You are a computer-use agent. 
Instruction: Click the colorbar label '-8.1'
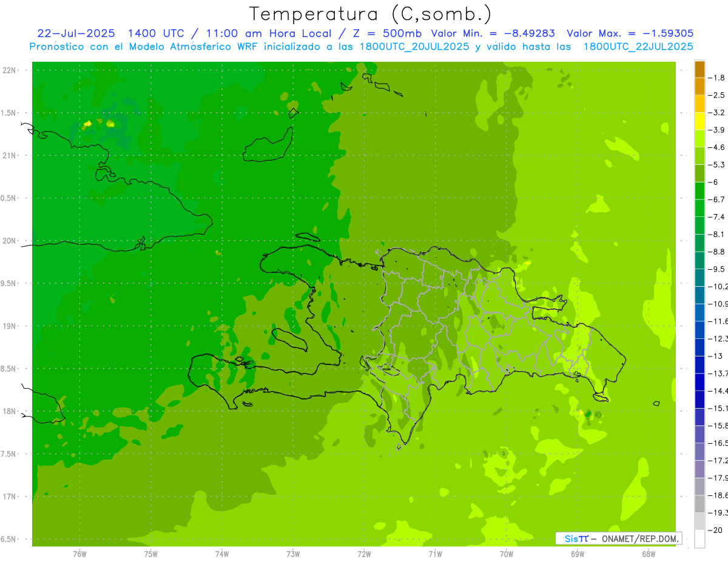point(716,235)
